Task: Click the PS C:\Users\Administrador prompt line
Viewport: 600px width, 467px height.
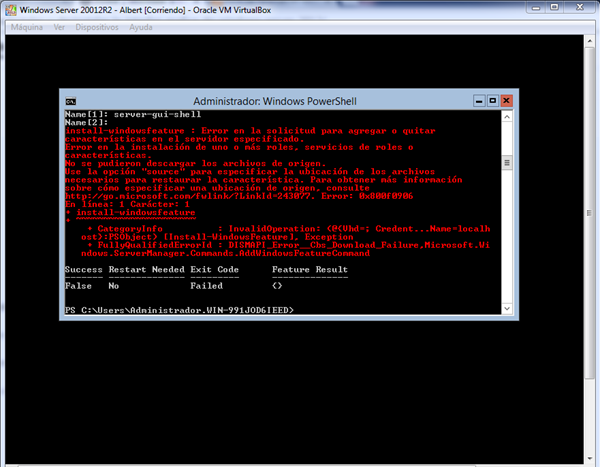Action: click(x=179, y=310)
